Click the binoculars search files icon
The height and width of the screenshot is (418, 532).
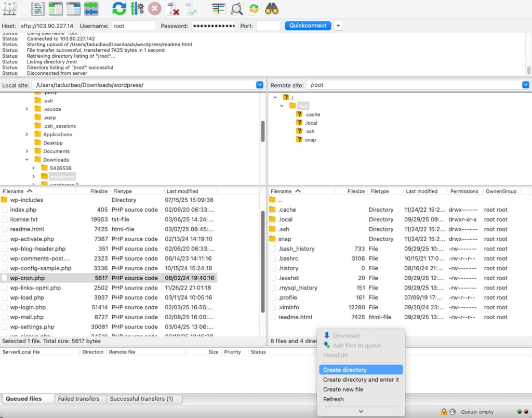coord(272,8)
